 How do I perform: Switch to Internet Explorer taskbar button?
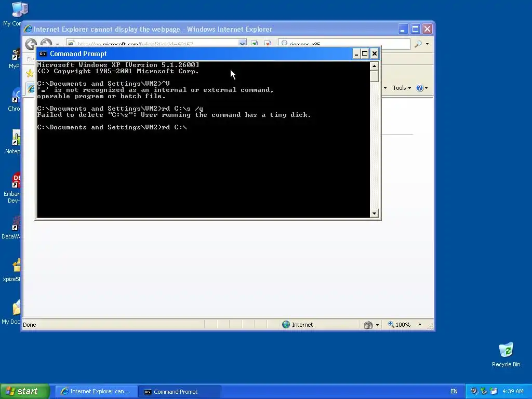tap(96, 392)
